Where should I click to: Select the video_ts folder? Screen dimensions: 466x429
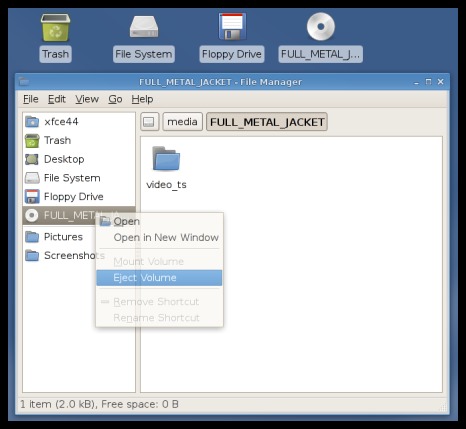[x=166, y=168]
